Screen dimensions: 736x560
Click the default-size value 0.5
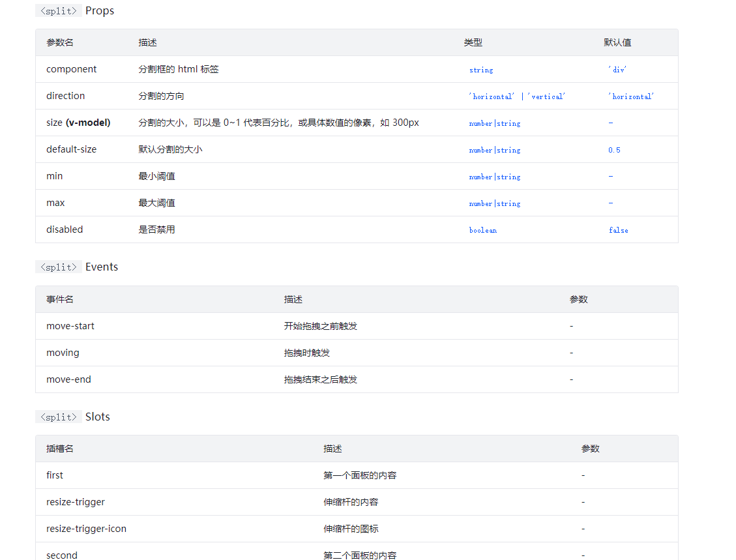[615, 150]
